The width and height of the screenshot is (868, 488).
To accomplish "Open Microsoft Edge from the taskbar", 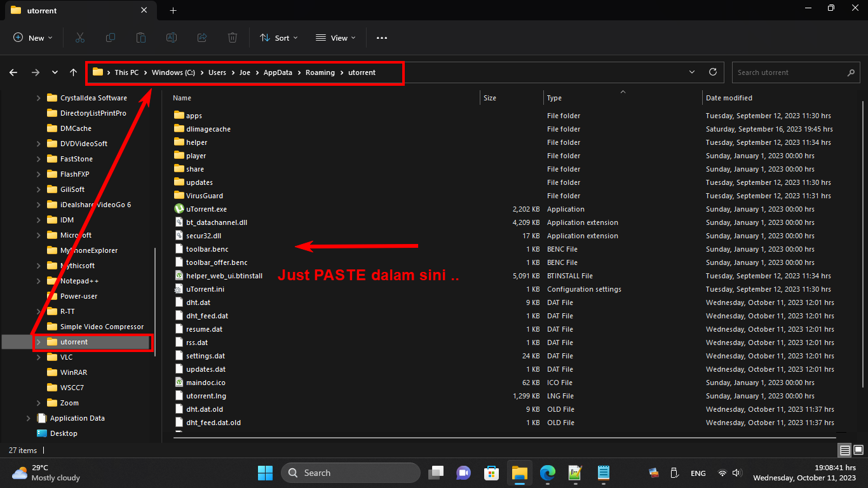I will pyautogui.click(x=548, y=473).
